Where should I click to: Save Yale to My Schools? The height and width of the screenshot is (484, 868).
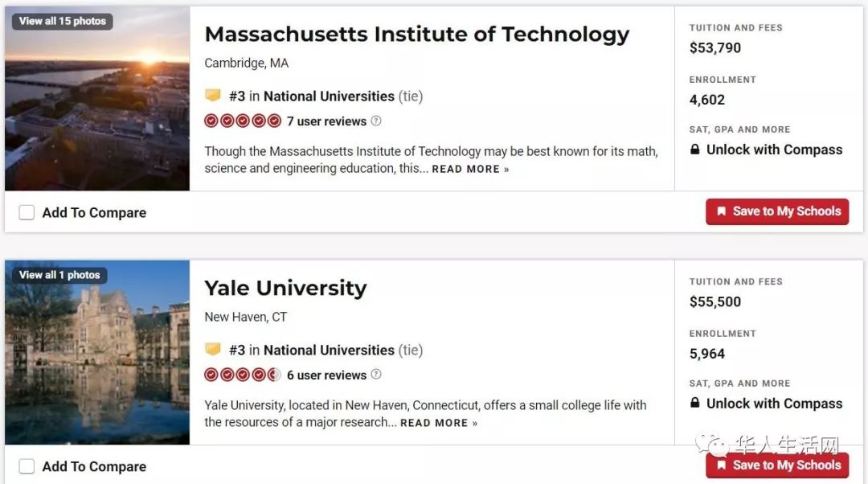[x=776, y=466]
